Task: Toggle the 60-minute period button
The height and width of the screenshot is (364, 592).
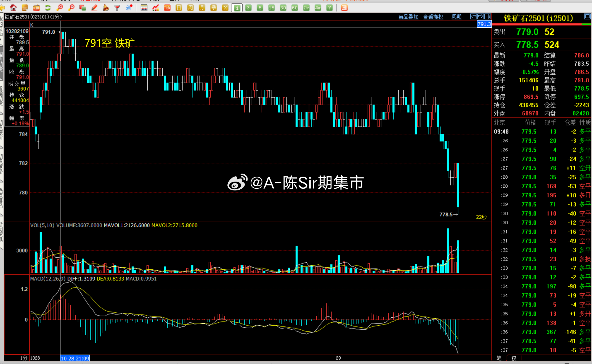Action: [295, 8]
